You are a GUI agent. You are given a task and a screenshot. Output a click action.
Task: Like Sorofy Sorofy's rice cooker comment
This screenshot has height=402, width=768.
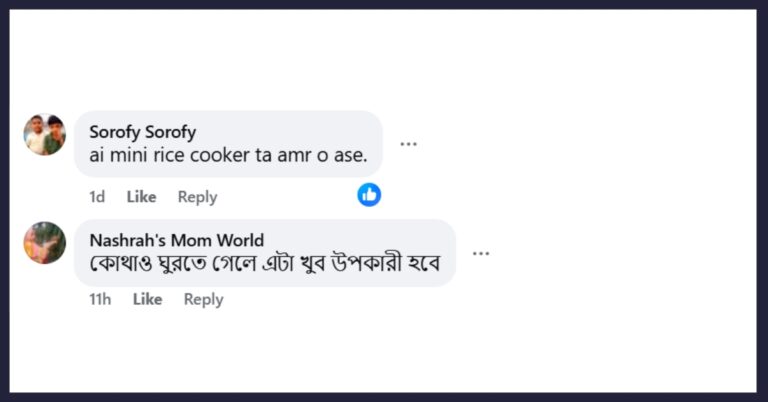point(142,197)
